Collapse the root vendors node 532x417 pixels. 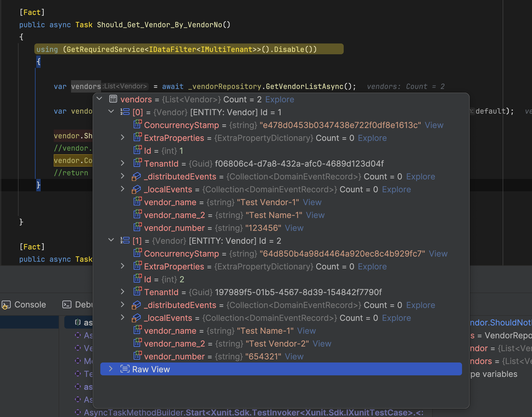coord(100,98)
